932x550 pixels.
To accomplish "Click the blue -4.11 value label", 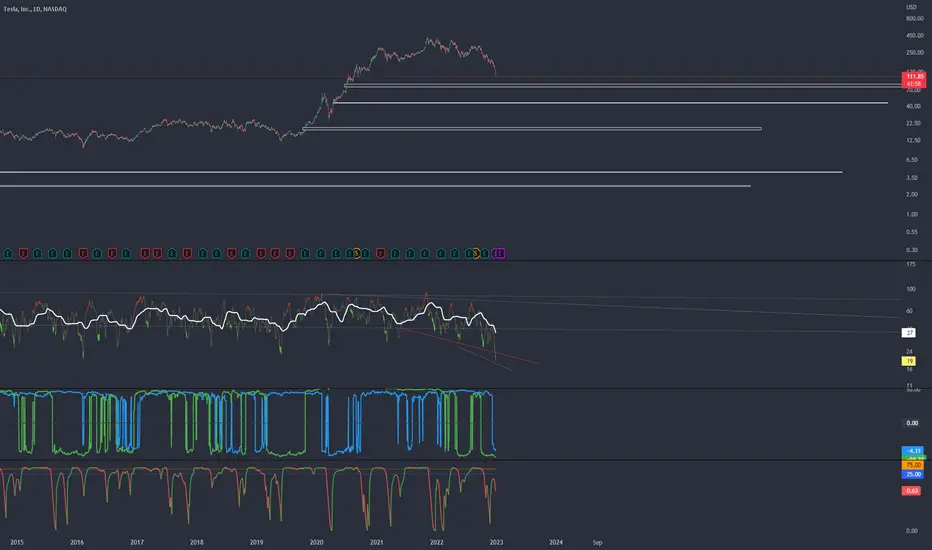I will pos(912,451).
